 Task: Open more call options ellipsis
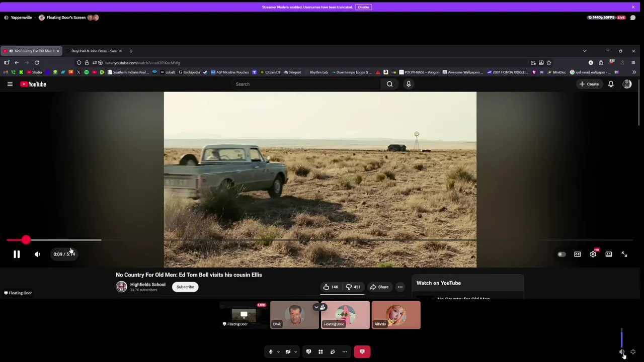pyautogui.click(x=345, y=352)
